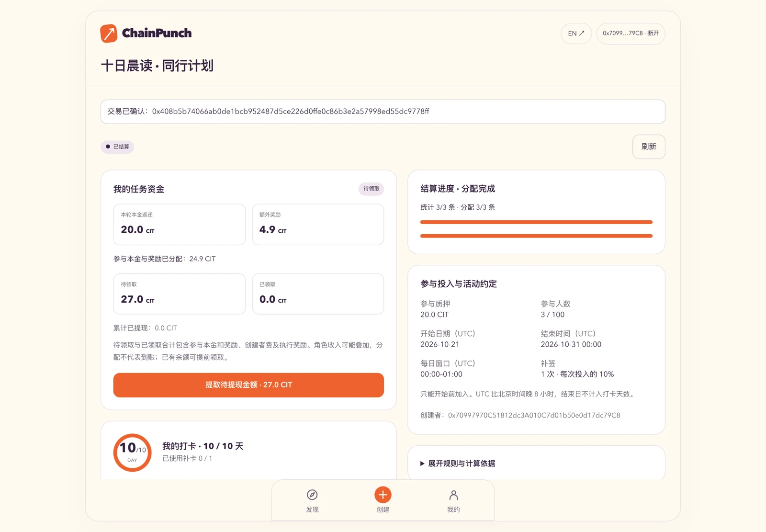Click the 本轮本金返还 20.0 CIT card
766x532 pixels.
(180, 225)
